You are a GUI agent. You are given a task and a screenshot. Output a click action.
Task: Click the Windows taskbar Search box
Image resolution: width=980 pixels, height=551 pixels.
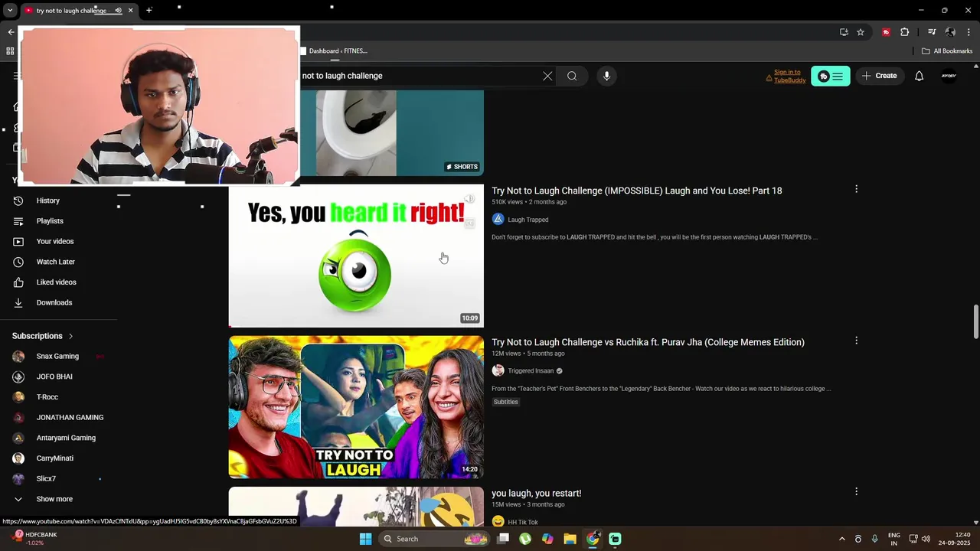(x=435, y=539)
